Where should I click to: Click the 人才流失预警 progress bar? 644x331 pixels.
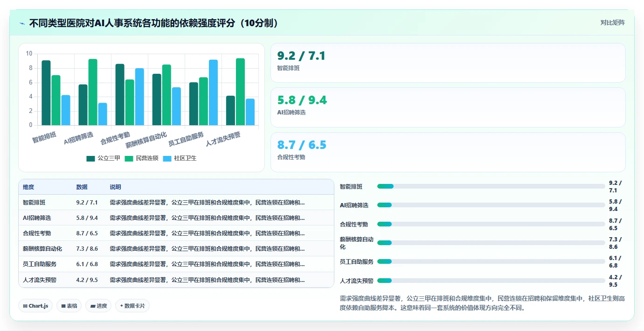491,281
